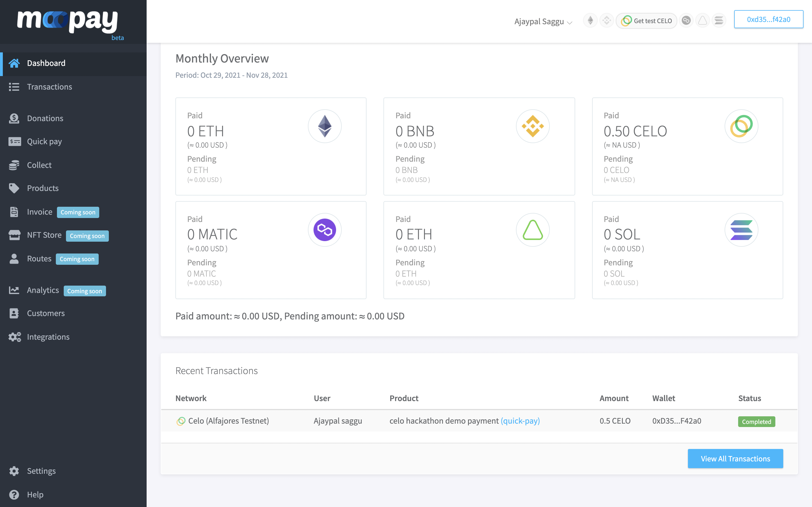Open Quick pay from the sidebar

(44, 141)
